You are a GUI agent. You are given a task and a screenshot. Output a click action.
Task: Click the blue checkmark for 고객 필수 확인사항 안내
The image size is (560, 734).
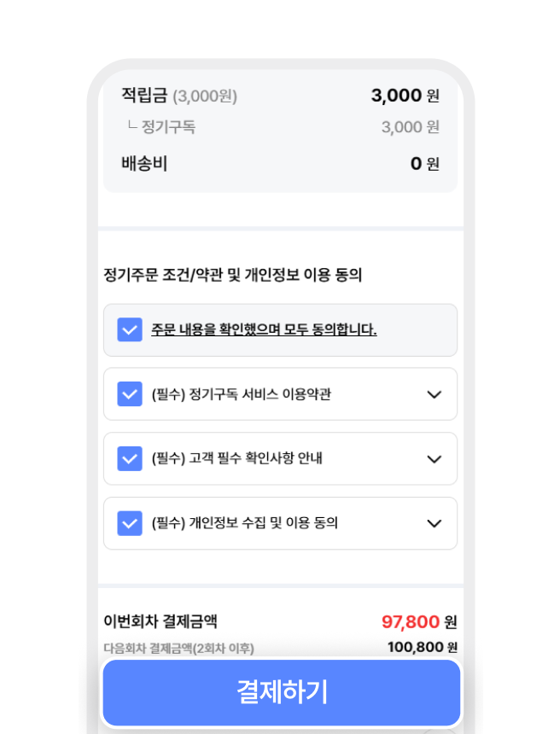coord(129,458)
